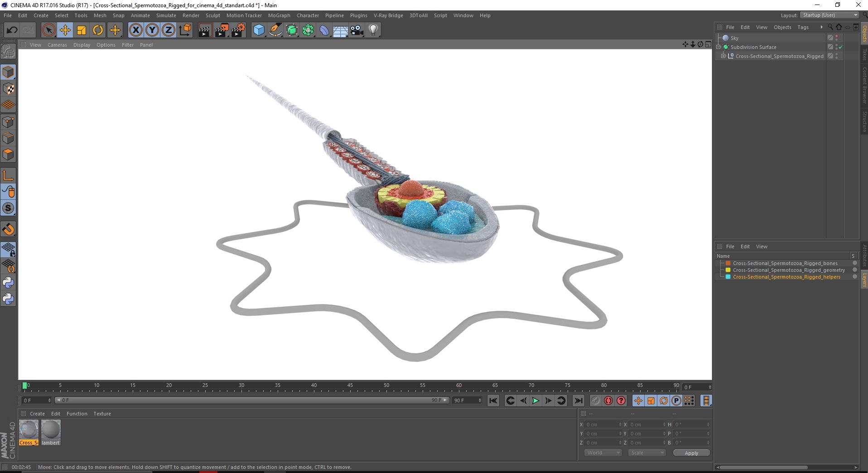Open the Character menu
This screenshot has height=473, width=868.
[x=308, y=15]
